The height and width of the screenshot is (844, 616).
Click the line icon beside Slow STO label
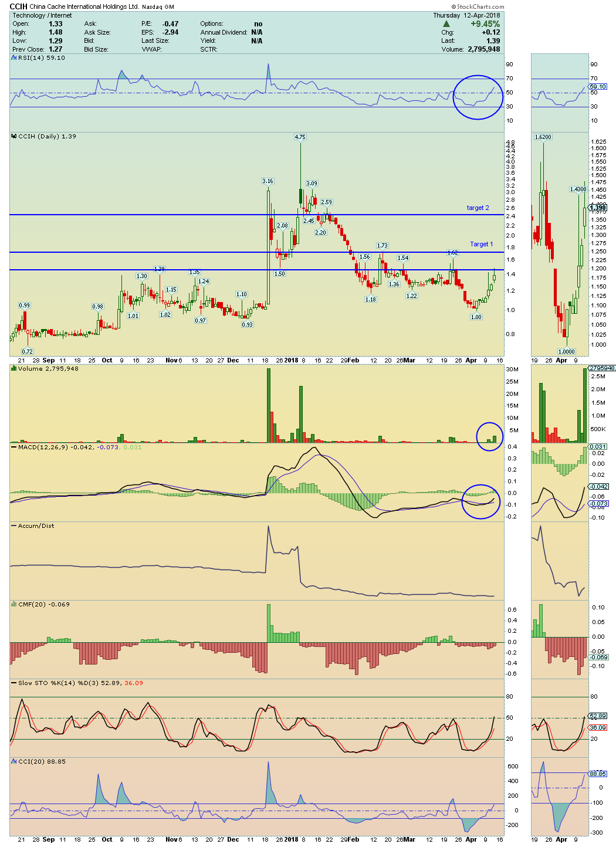click(x=14, y=683)
